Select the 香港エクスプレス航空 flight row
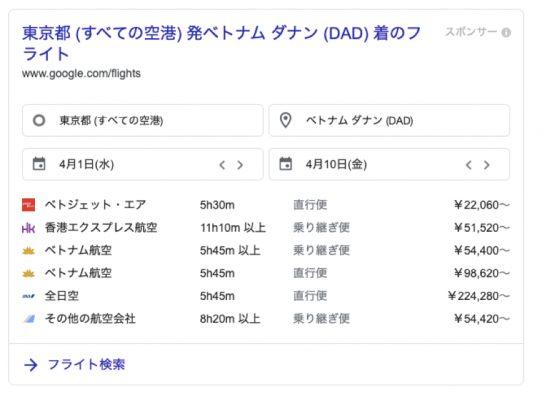The width and height of the screenshot is (542, 400). pyautogui.click(x=266, y=227)
